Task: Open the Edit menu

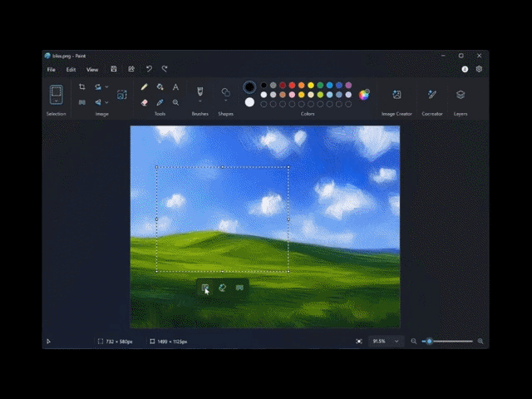Action: click(71, 70)
